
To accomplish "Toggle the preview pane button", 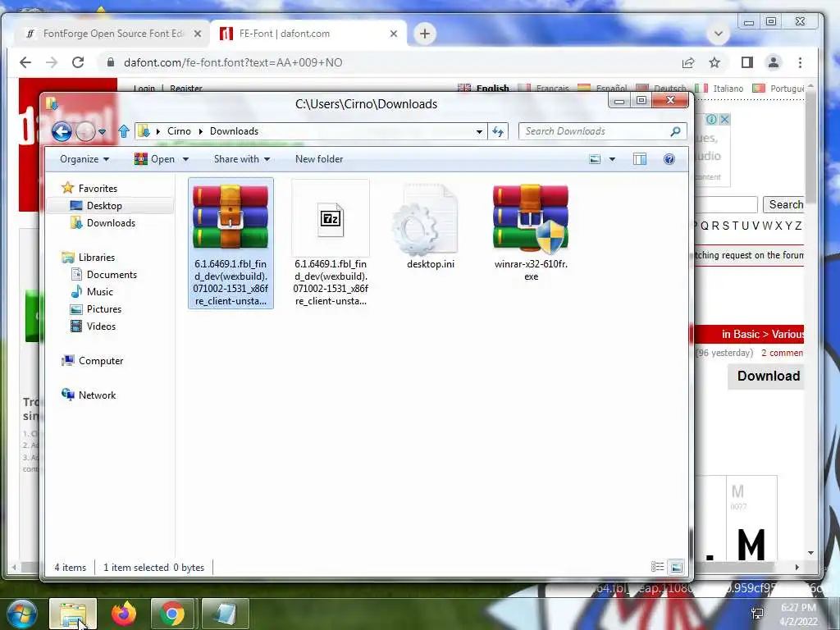I will point(640,159).
